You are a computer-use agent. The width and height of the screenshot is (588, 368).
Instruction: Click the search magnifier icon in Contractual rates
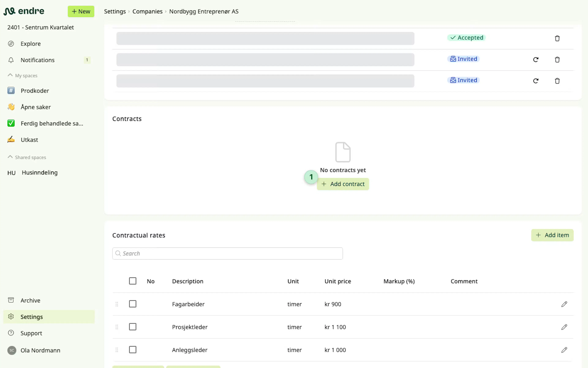coord(118,253)
